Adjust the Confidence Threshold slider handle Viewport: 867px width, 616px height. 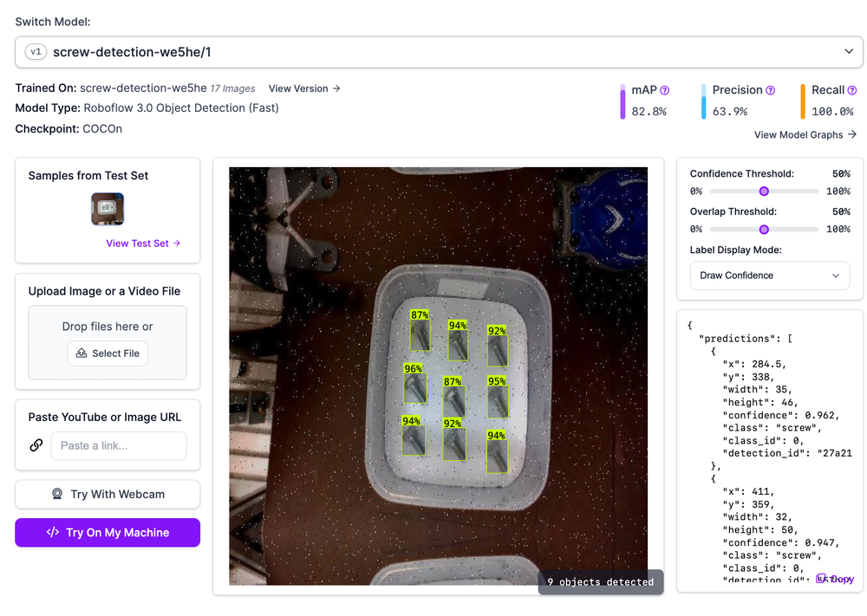click(764, 191)
